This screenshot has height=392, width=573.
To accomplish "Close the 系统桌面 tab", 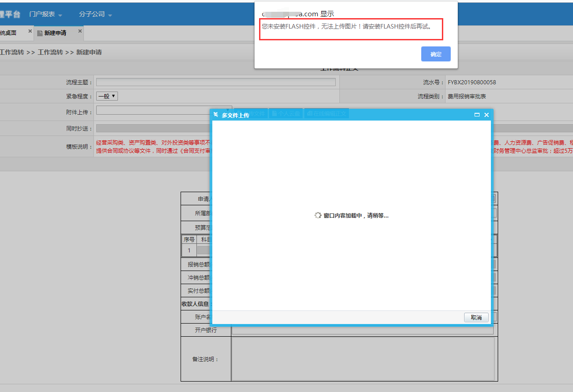I will [30, 31].
